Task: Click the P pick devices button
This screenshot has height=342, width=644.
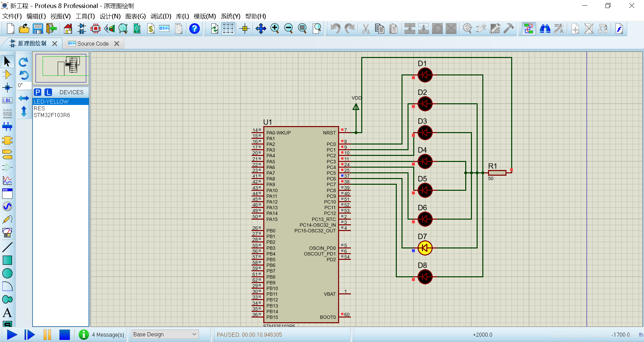Action: 38,92
